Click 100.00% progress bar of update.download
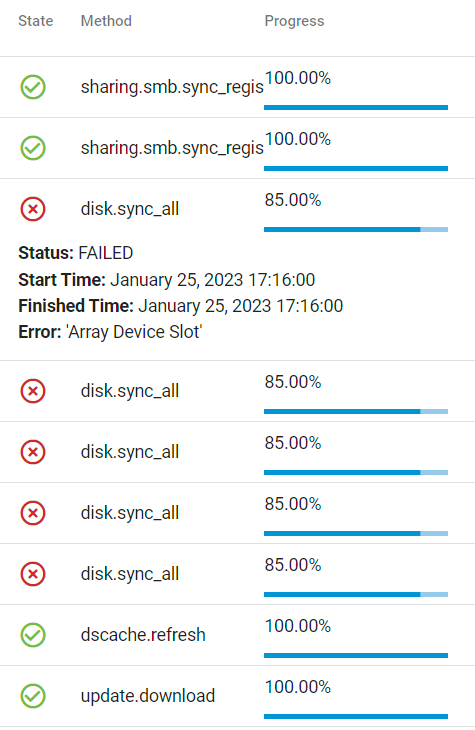This screenshot has width=475, height=730. coord(356,716)
